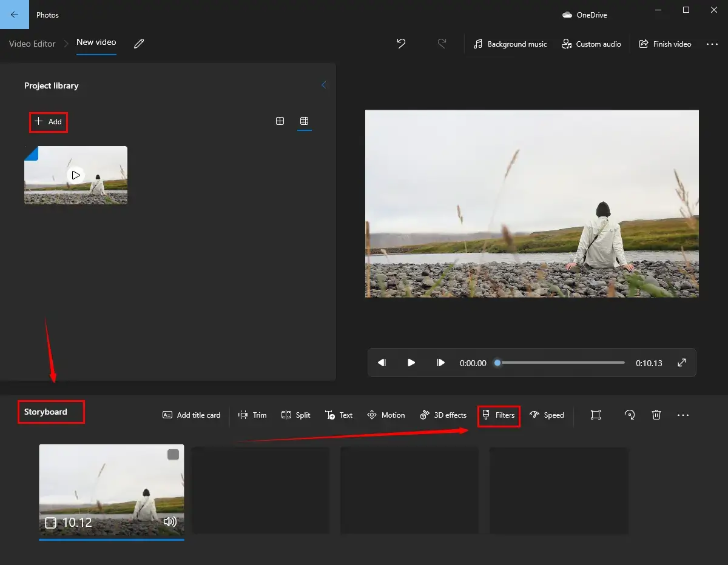Viewport: 728px width, 565px height.
Task: Collapse the Project library panel
Action: (x=323, y=85)
